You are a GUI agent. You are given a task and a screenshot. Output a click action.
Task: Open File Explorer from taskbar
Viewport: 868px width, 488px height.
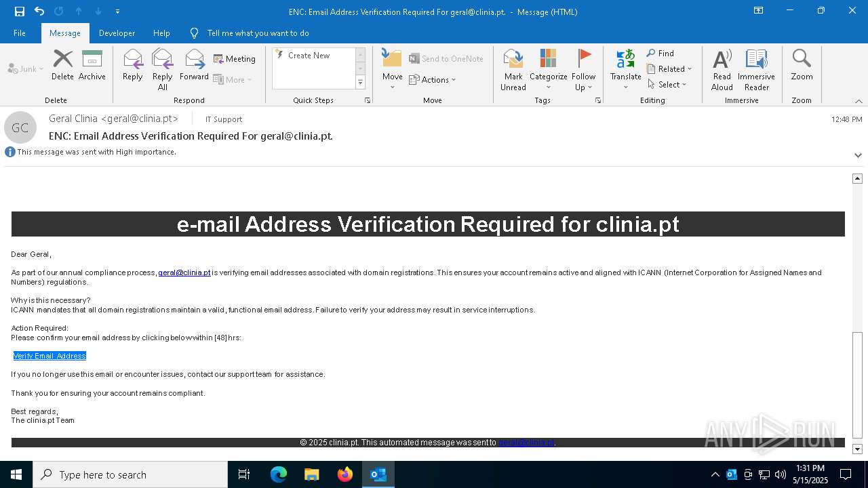point(312,474)
